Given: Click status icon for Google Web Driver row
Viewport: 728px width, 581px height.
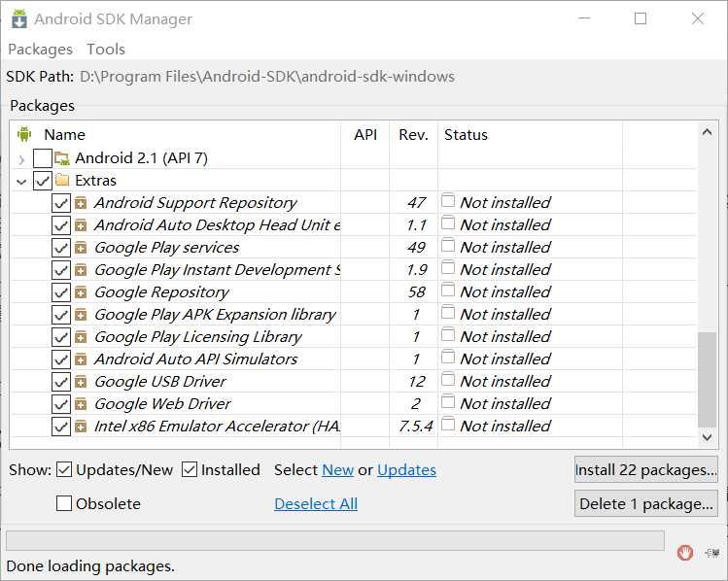Looking at the screenshot, I should [x=448, y=401].
